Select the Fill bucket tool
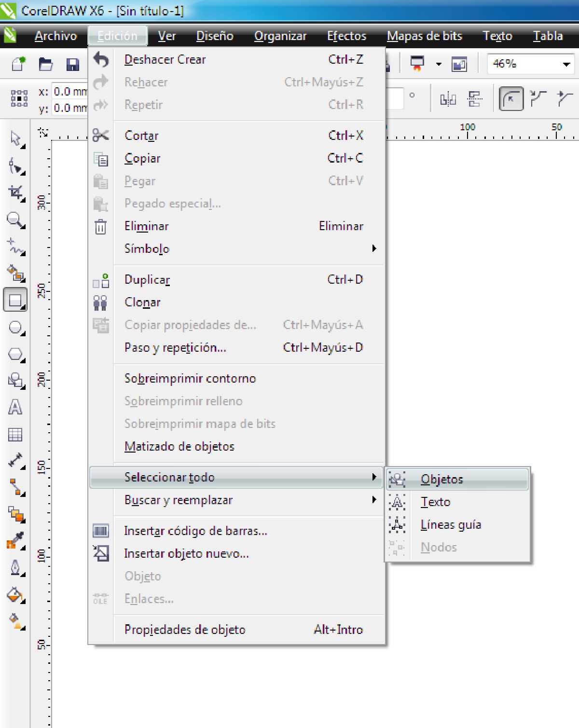Image resolution: width=579 pixels, height=728 pixels. point(16,595)
